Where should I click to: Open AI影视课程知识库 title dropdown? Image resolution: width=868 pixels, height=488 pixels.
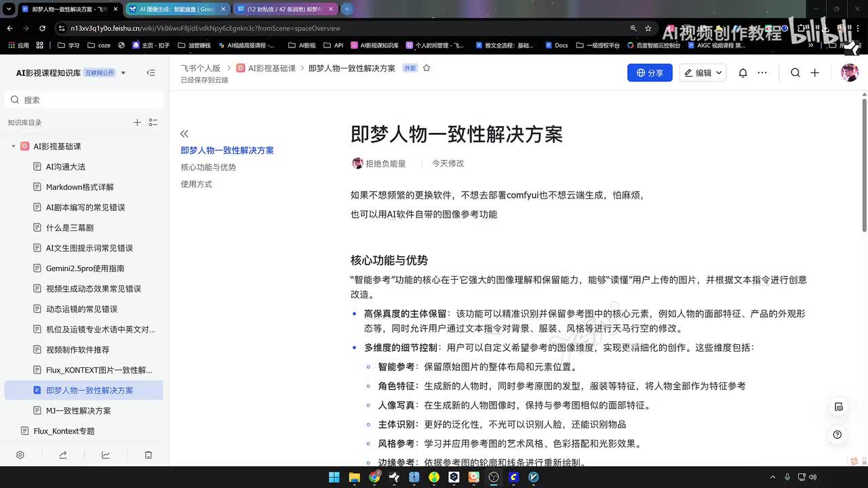click(x=123, y=73)
